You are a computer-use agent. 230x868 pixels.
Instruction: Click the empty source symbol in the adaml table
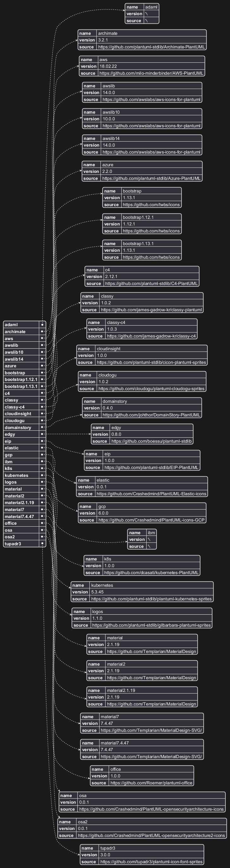(147, 21)
